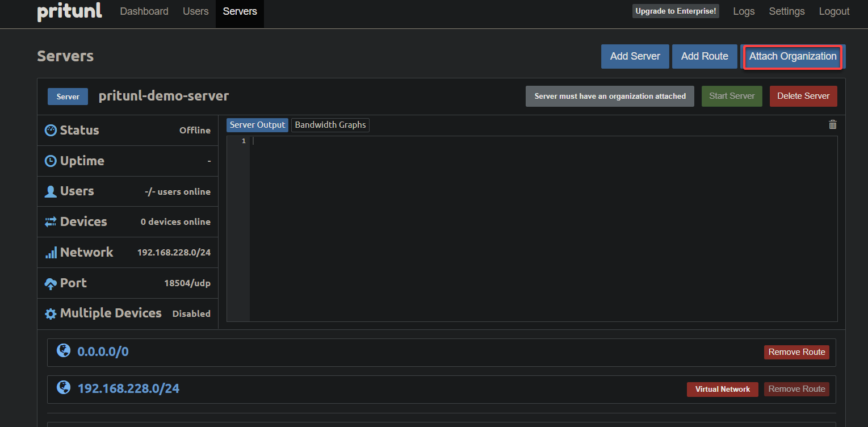Screen dimensions: 868x427
Task: Click the Attach Organization button
Action: point(792,56)
